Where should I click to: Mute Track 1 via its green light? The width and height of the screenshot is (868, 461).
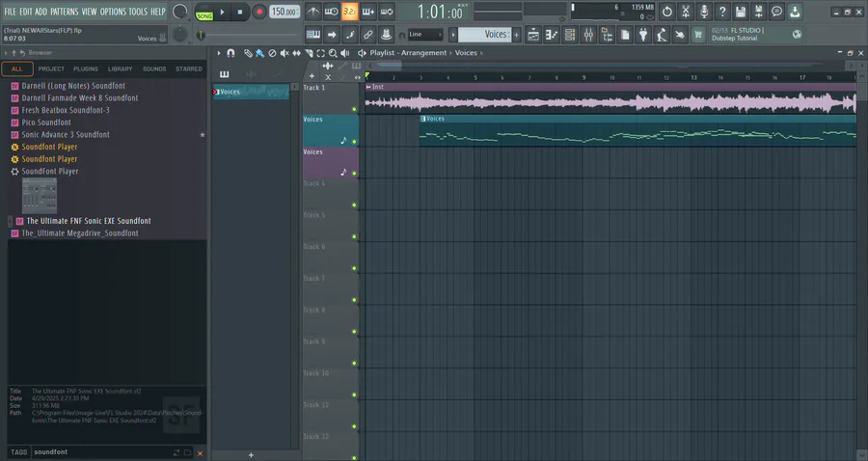354,110
